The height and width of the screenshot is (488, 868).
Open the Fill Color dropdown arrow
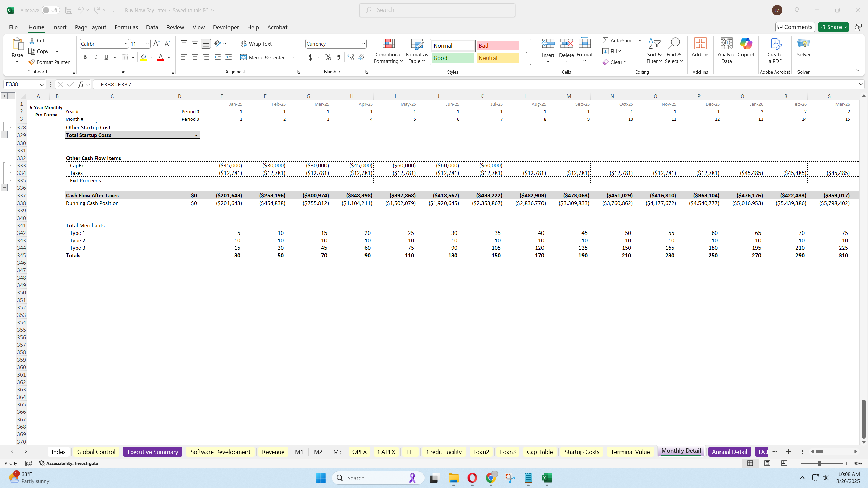[x=151, y=57]
